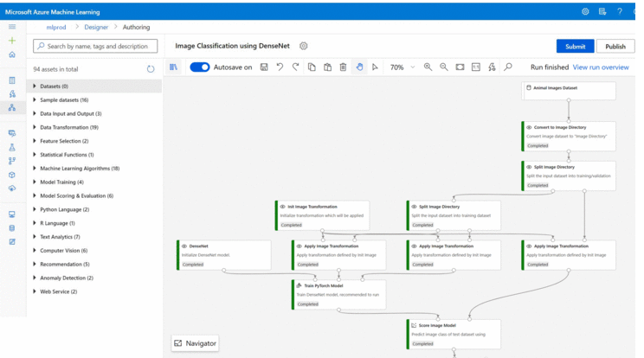Select the Train PyTorch Model module

[338, 295]
